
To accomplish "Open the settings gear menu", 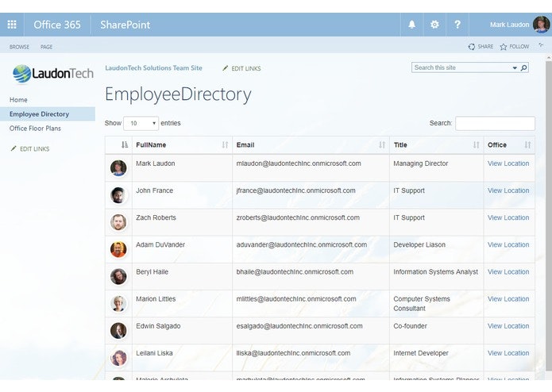I will tap(434, 25).
